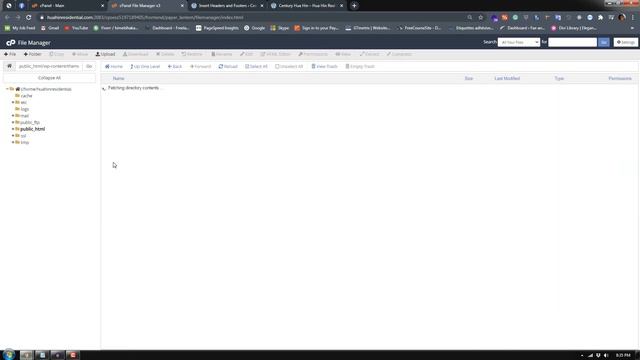Switch to cPanel File Manager tab
Image resolution: width=640 pixels, height=360 pixels.
point(147,6)
